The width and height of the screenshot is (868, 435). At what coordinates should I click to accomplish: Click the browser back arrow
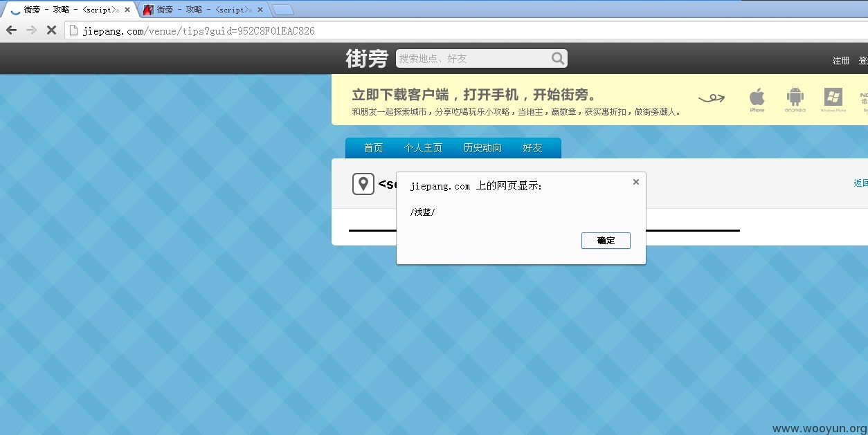pyautogui.click(x=11, y=30)
